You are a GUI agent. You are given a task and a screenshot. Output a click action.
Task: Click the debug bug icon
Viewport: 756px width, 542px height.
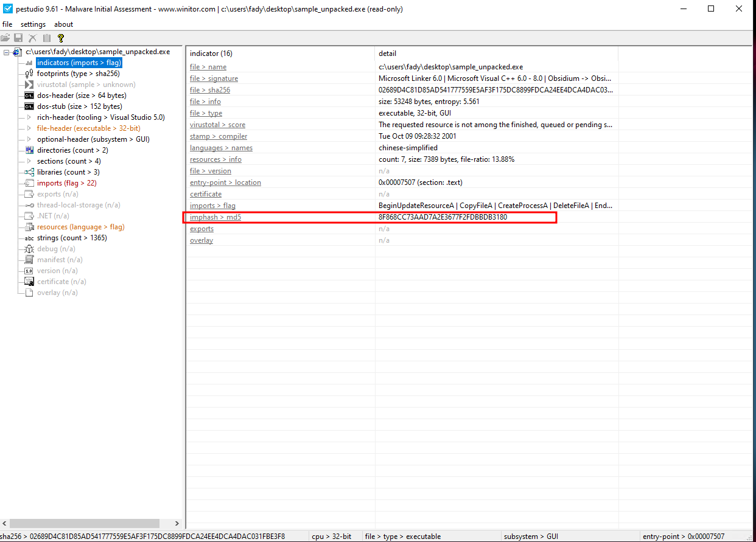pos(29,249)
